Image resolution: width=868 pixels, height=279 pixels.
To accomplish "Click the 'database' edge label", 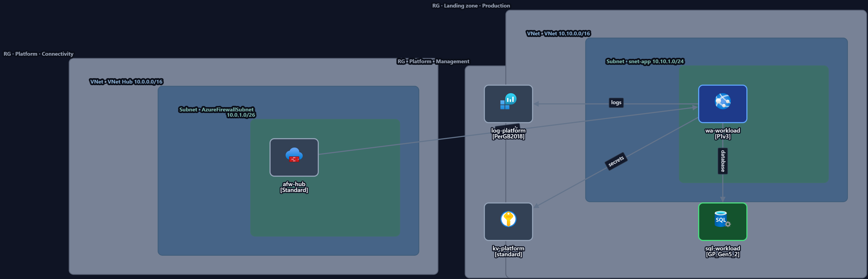I will pyautogui.click(x=723, y=161).
